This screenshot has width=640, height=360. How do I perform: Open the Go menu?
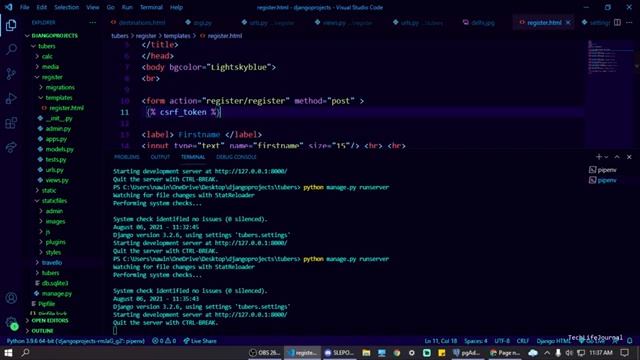[111, 7]
